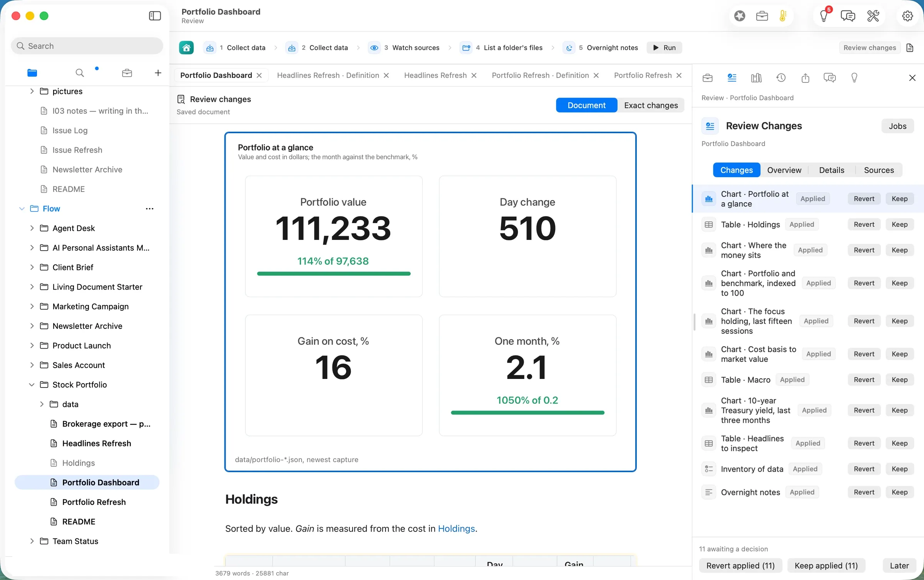Open the tools wrench icon in top toolbar
The image size is (924, 580).
click(873, 16)
